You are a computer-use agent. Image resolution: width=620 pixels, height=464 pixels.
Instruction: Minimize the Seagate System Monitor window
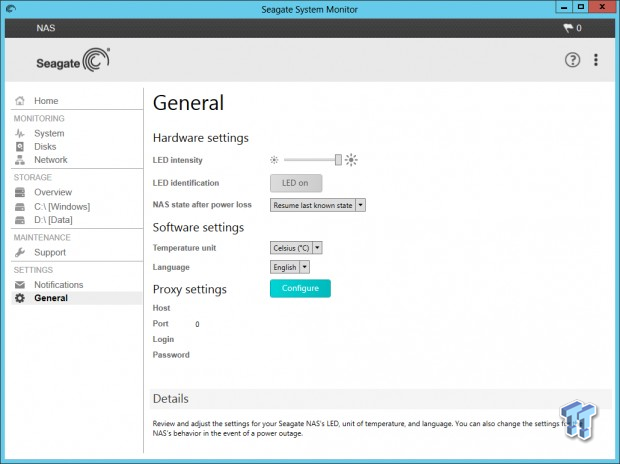564,7
